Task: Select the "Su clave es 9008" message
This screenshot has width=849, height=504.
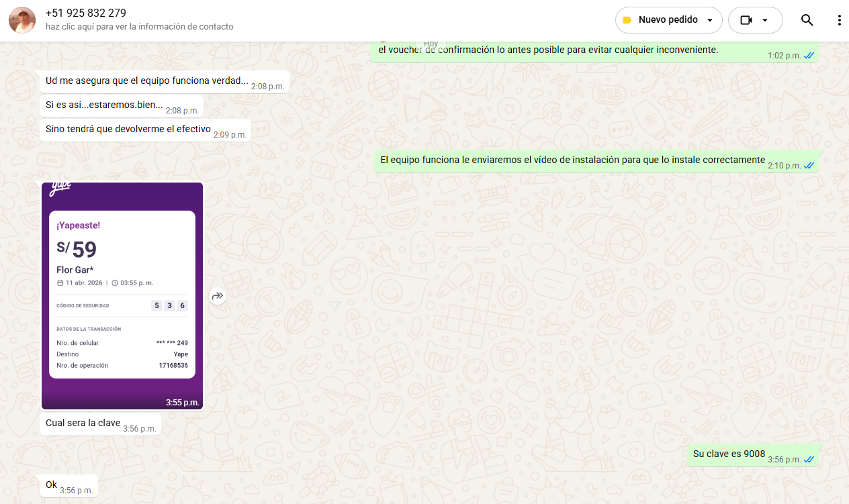Action: pos(729,454)
